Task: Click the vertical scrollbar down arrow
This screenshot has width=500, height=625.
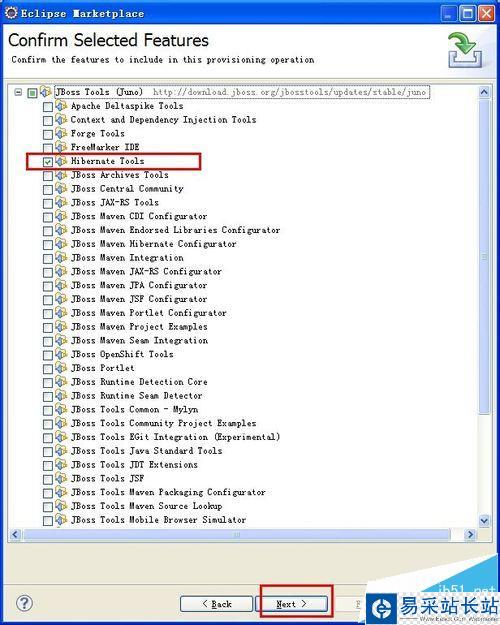Action: coord(484,520)
